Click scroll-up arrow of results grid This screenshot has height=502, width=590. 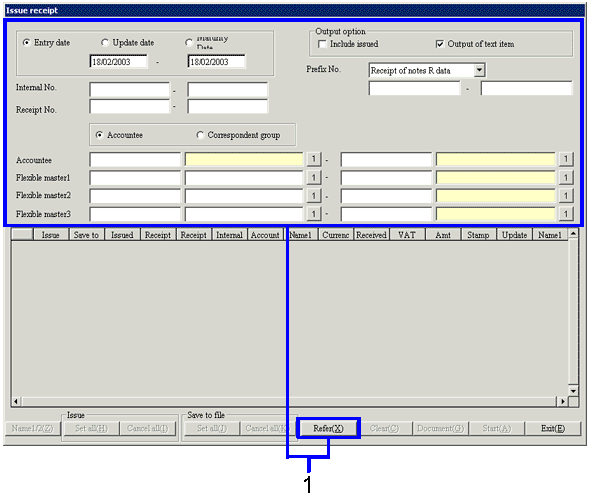click(573, 234)
